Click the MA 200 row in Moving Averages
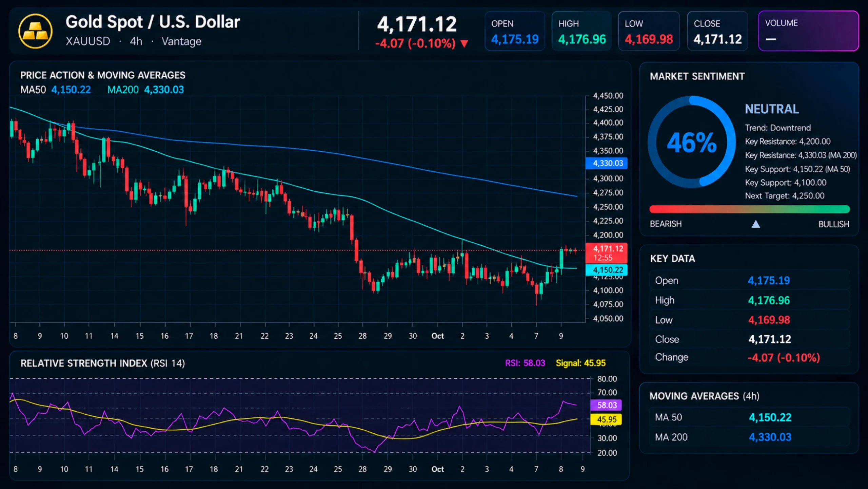The width and height of the screenshot is (868, 489). (750, 437)
